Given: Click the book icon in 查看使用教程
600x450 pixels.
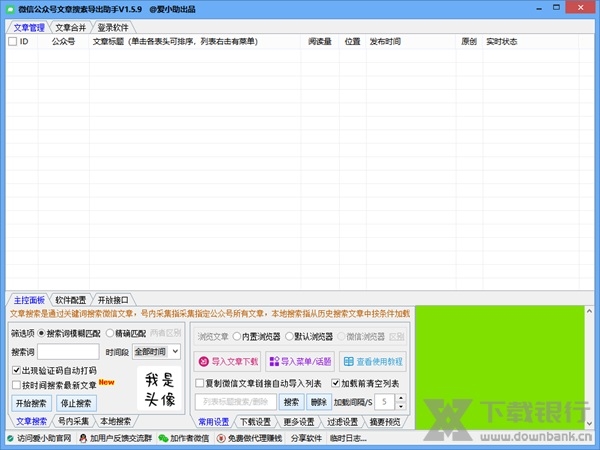Looking at the screenshot, I should point(349,362).
